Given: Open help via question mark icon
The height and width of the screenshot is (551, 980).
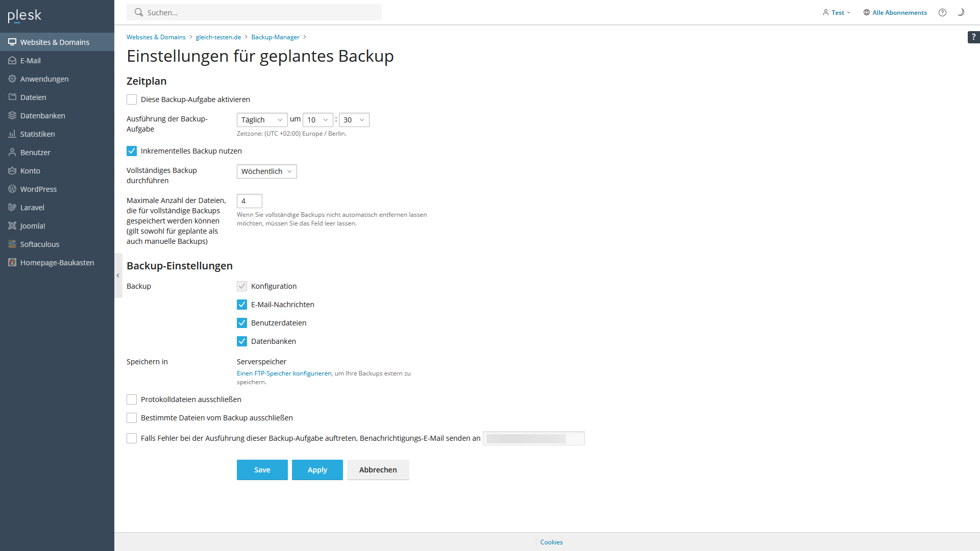Looking at the screenshot, I should [942, 12].
